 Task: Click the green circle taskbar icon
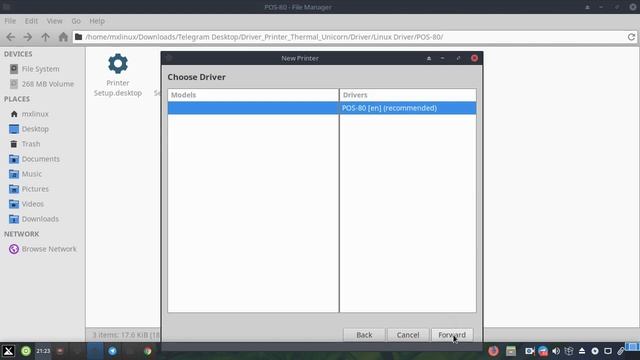point(26,351)
